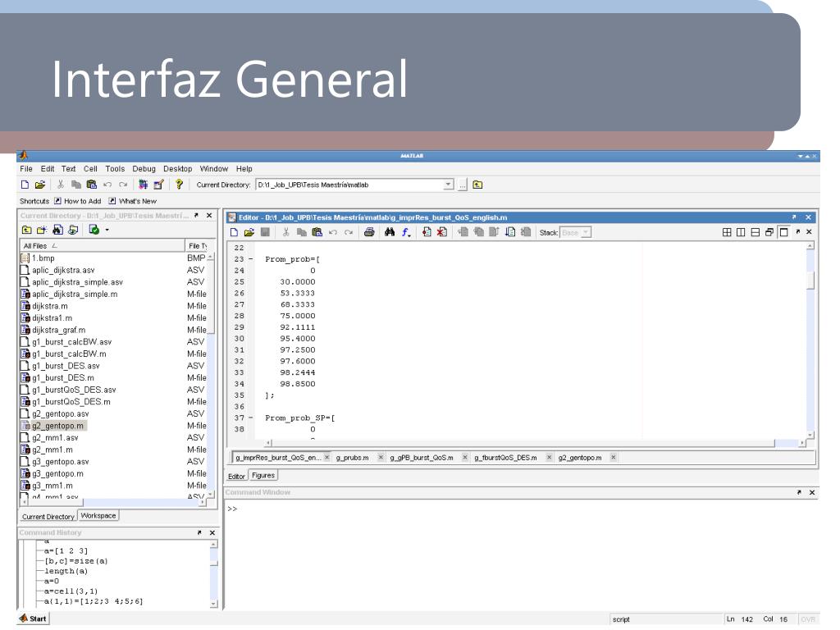Close the g_prubs.m document tab
This screenshot has height=630, width=840.
pyautogui.click(x=381, y=458)
